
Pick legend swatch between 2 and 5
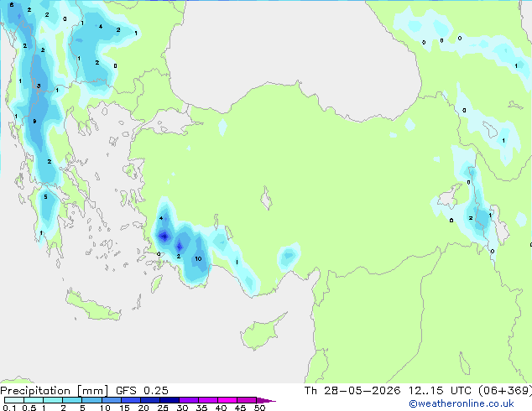72,400
